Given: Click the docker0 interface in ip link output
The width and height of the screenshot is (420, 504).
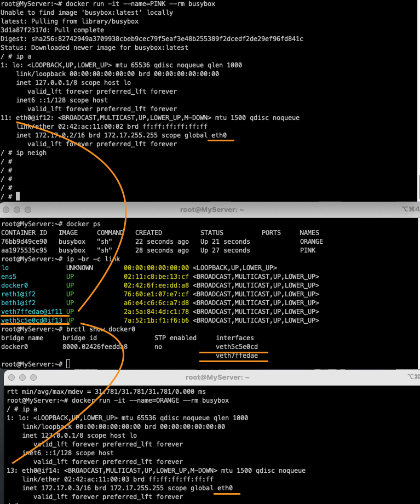Looking at the screenshot, I should (14, 285).
